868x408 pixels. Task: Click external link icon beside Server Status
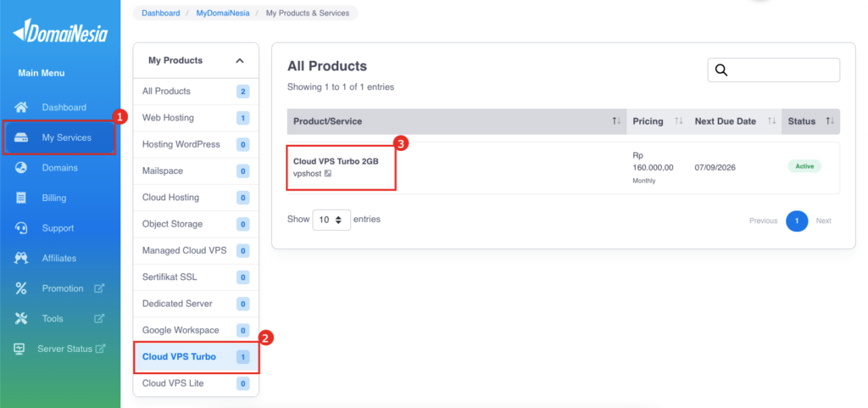pos(101,349)
